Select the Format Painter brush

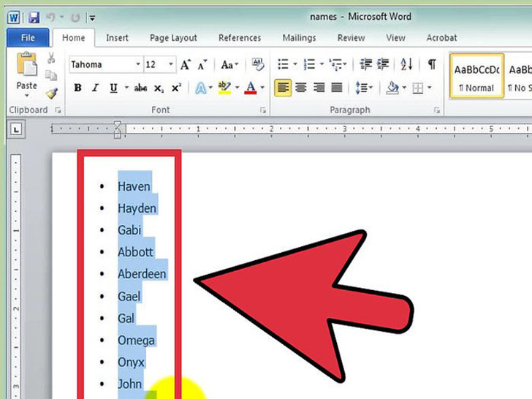coord(52,93)
